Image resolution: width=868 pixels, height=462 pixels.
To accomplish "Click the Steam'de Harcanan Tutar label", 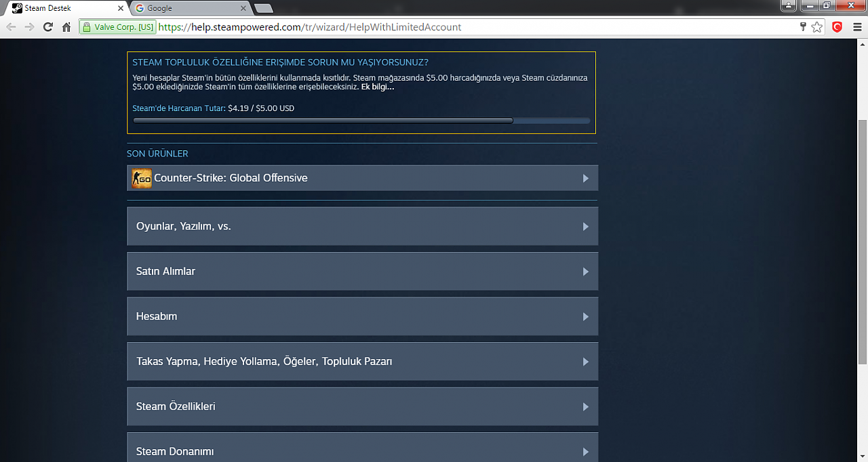I will pyautogui.click(x=179, y=108).
